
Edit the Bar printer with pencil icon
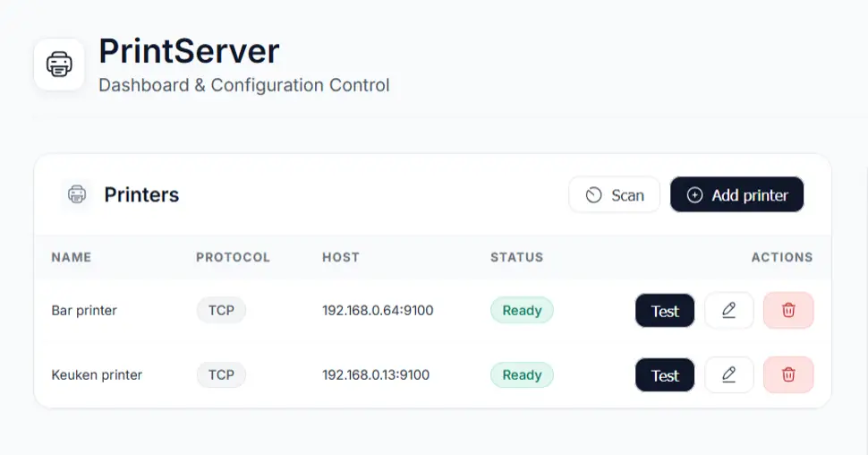click(x=728, y=311)
